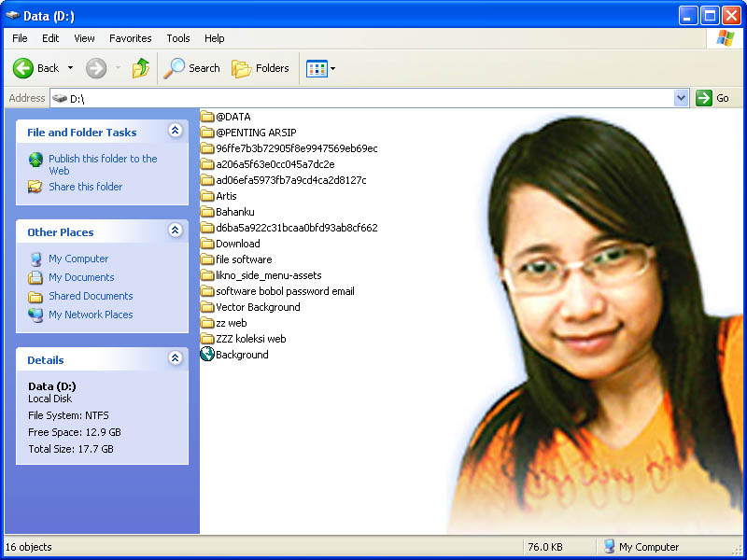Click the Share this folder icon
The image size is (747, 560).
35,186
